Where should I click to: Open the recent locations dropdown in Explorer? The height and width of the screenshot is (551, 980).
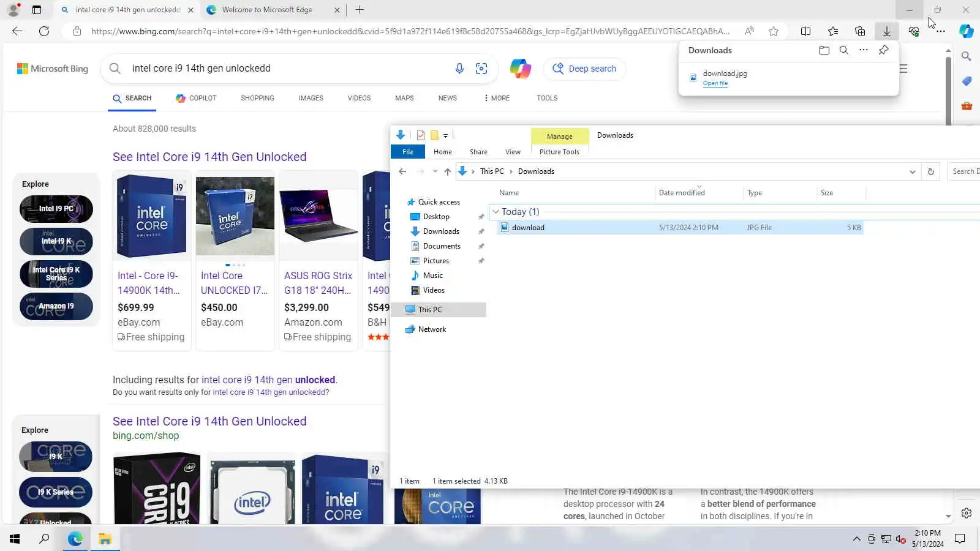(x=435, y=171)
